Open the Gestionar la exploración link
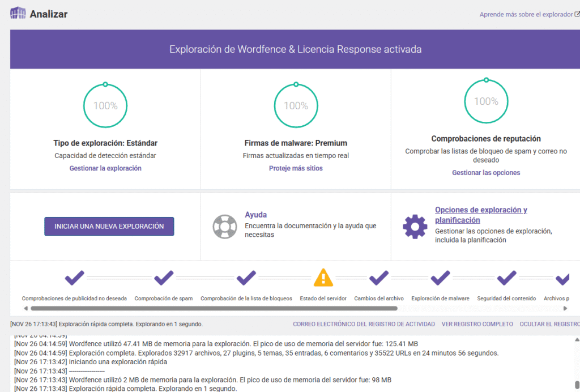Viewport: 580px width, 392px height. tap(105, 168)
